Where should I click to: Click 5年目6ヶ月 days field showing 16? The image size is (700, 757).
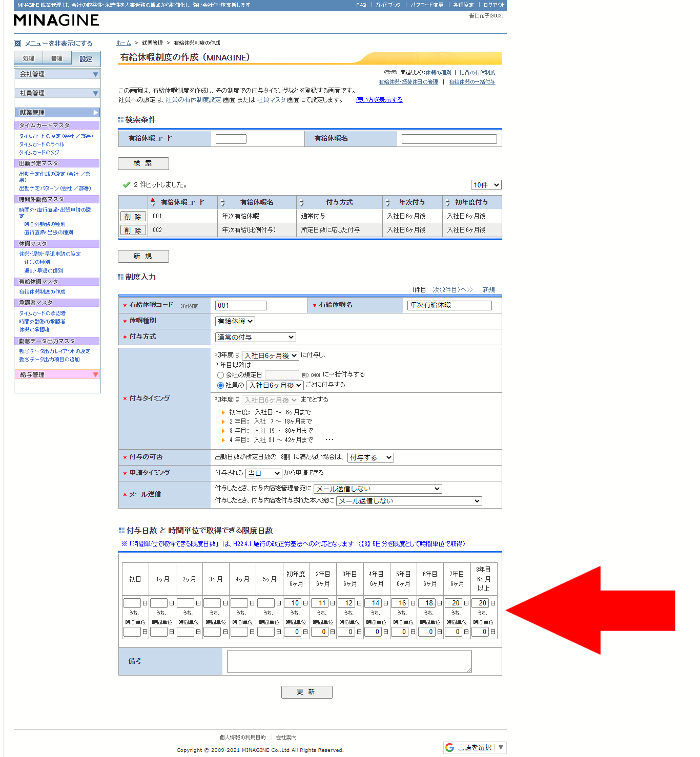pyautogui.click(x=399, y=603)
